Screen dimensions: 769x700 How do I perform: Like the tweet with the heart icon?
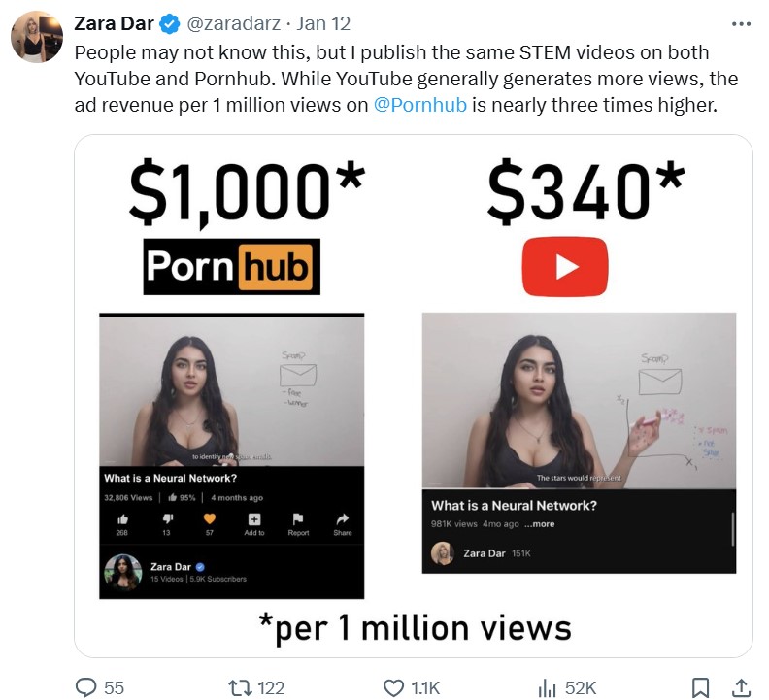(393, 687)
